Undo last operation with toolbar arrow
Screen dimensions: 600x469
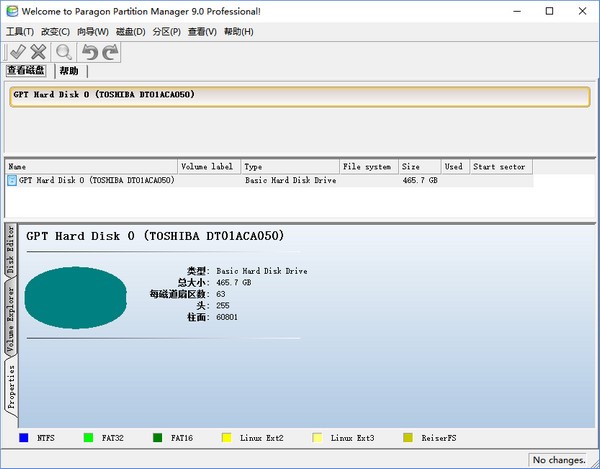90,52
